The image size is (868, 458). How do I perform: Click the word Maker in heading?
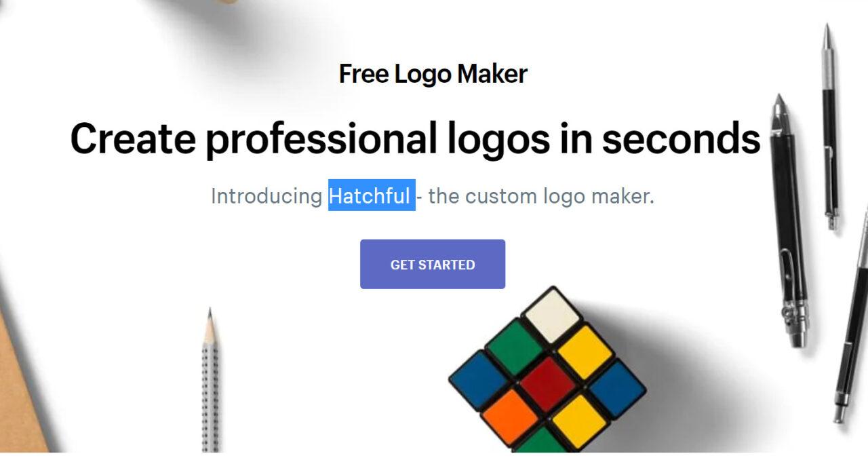pos(492,73)
